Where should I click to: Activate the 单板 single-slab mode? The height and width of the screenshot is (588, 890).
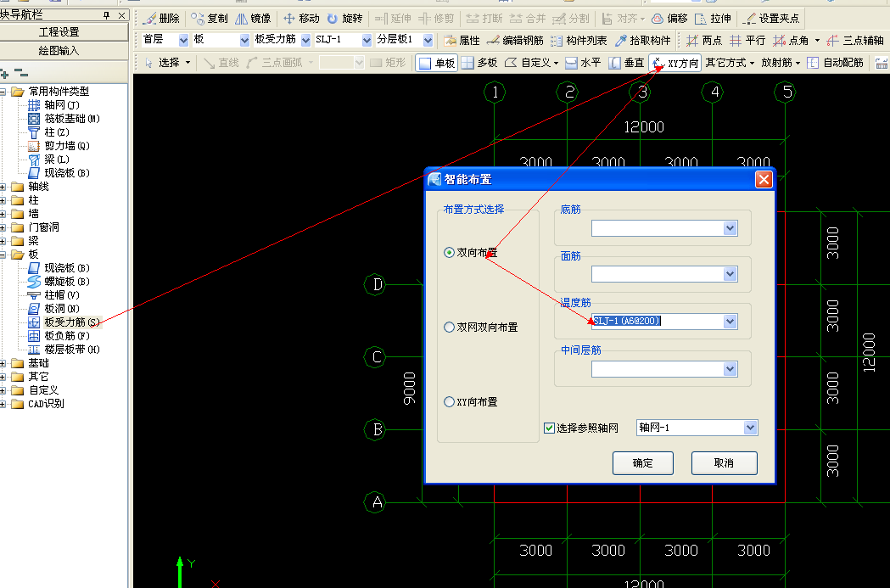[436, 63]
